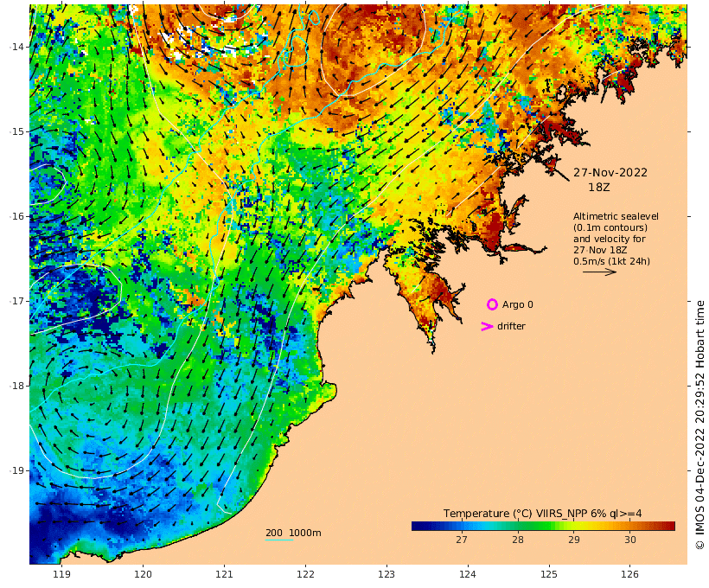This screenshot has height=588, width=709.
Task: Click the cyan 200m depth contour legend line
Action: (x=279, y=540)
